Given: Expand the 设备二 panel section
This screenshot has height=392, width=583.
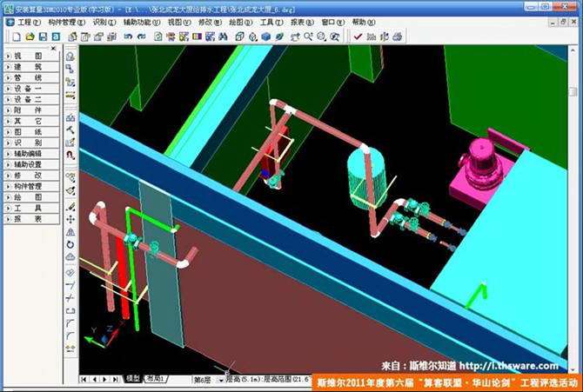Looking at the screenshot, I should click(x=31, y=99).
